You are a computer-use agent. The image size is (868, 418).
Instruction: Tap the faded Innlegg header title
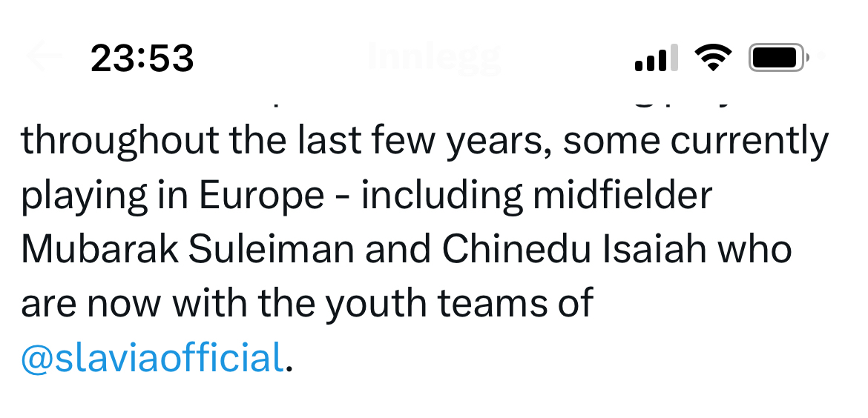pyautogui.click(x=434, y=59)
